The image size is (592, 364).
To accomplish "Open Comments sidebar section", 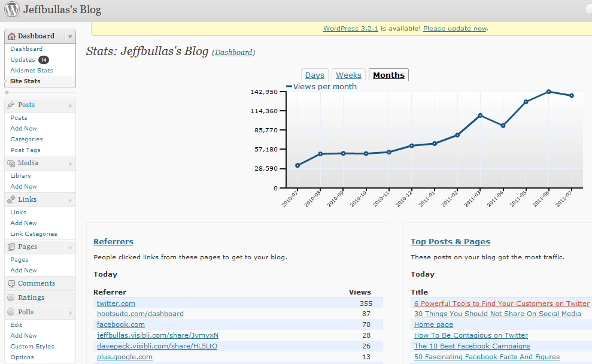I will tap(37, 284).
